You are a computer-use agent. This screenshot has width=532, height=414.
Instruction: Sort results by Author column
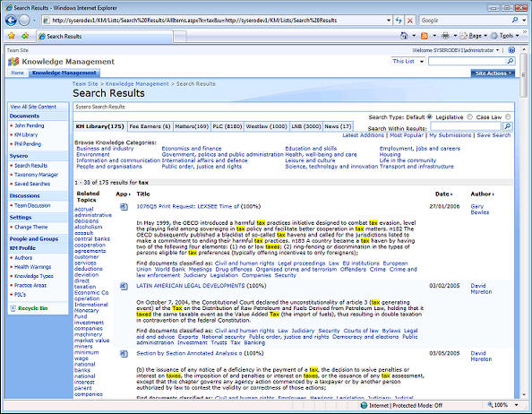pyautogui.click(x=482, y=194)
